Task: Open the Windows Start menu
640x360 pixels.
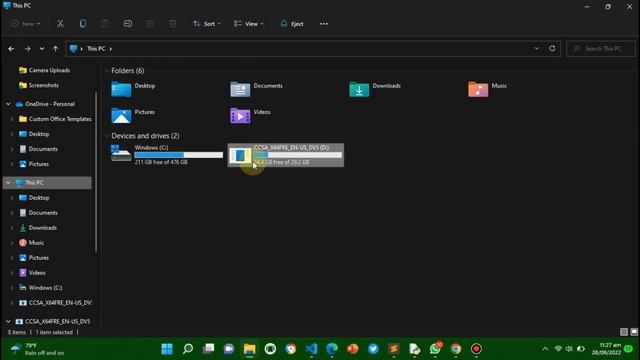Action: click(x=167, y=349)
